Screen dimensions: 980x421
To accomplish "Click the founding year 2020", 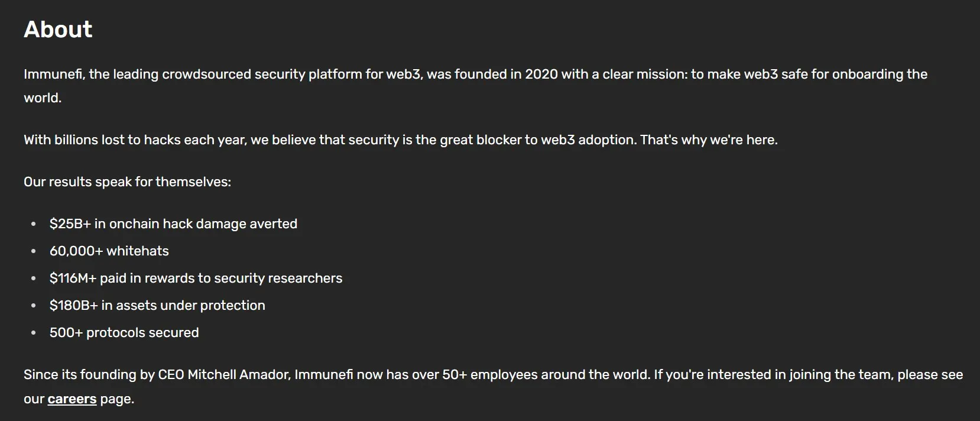I will click(541, 75).
